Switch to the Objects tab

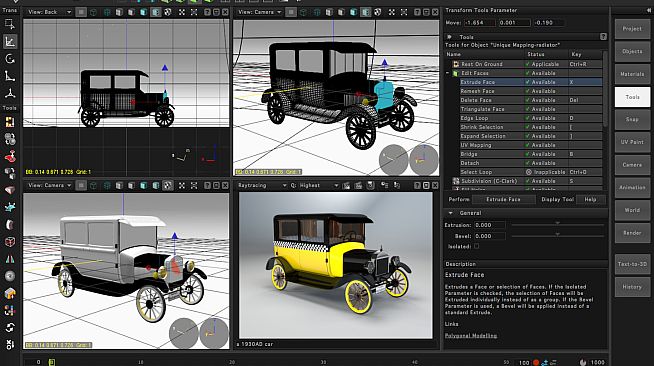tap(632, 51)
